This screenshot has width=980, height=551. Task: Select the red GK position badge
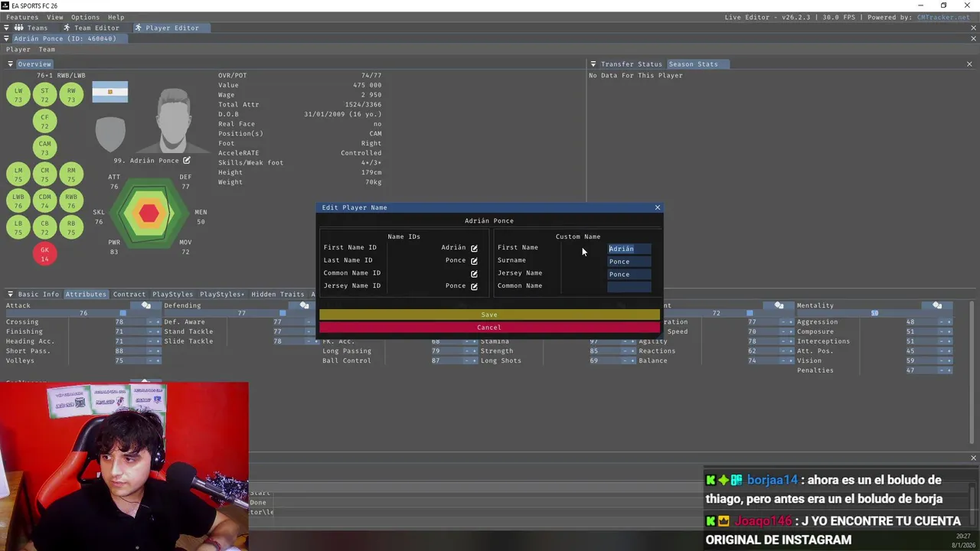click(x=44, y=254)
